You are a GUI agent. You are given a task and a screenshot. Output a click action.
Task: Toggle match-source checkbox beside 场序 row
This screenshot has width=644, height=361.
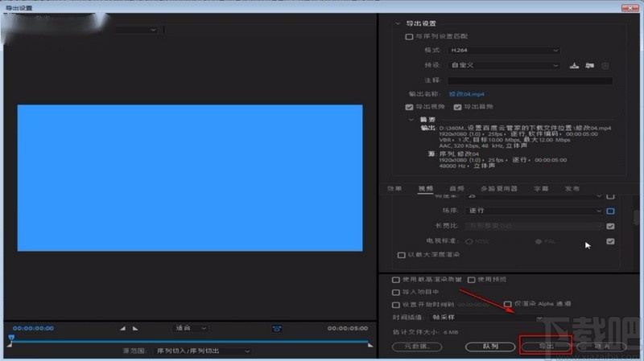610,211
